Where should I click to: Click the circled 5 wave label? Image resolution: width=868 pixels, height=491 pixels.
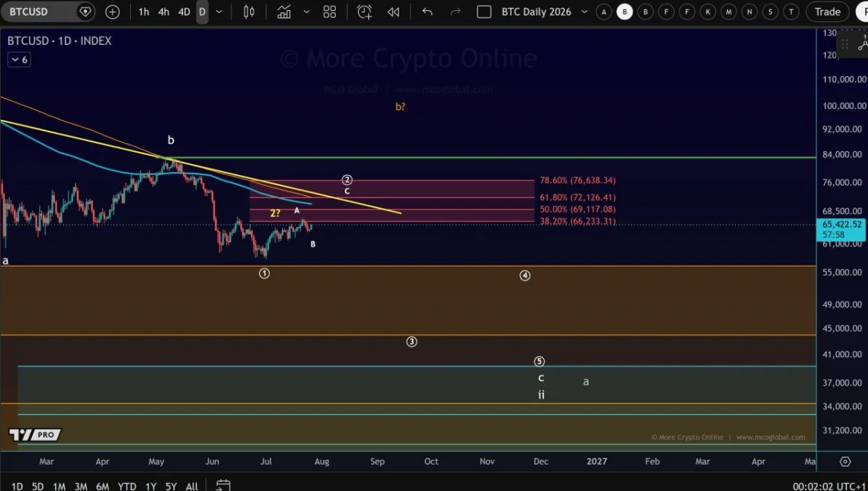[x=539, y=362]
